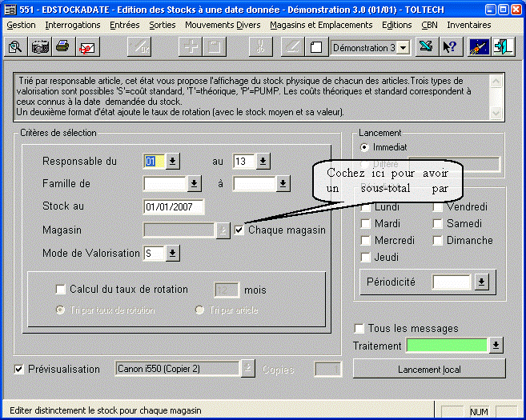Screen dimensions: 526x420
Task: Click the printer icon in toolbar
Action: click(62, 47)
